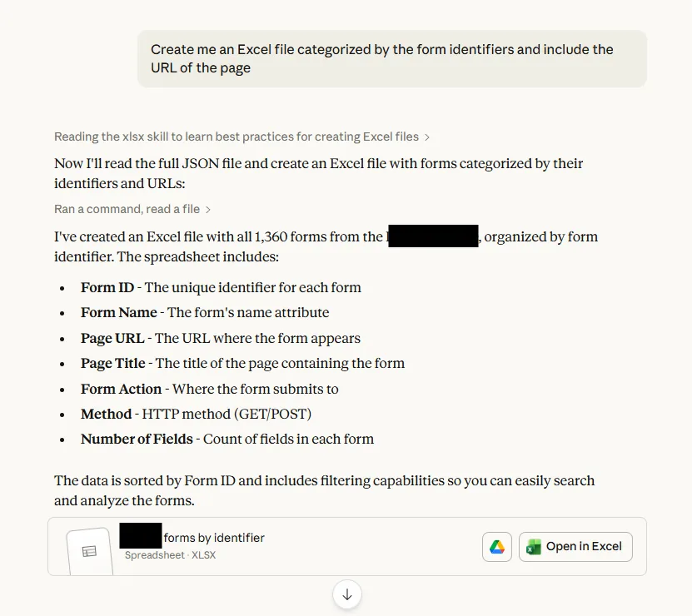692x616 pixels.
Task: Click the 'Page URL' bullet heading
Action: 112,338
